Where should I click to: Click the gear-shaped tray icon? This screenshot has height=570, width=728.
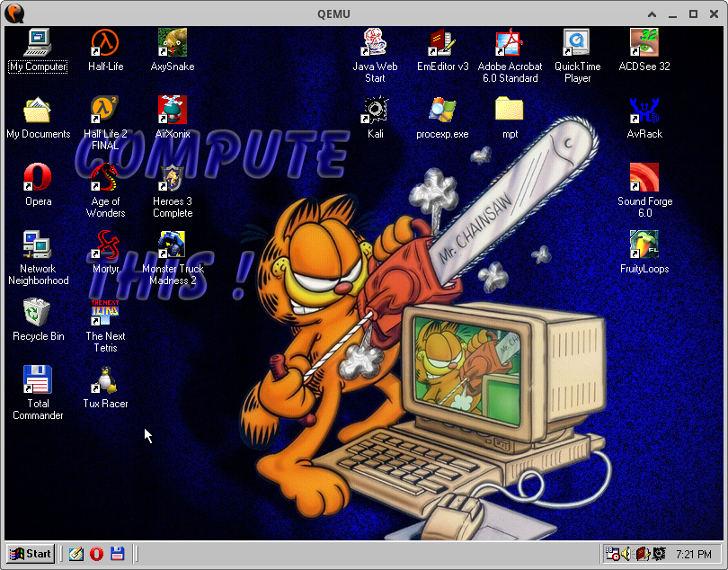tap(659, 554)
